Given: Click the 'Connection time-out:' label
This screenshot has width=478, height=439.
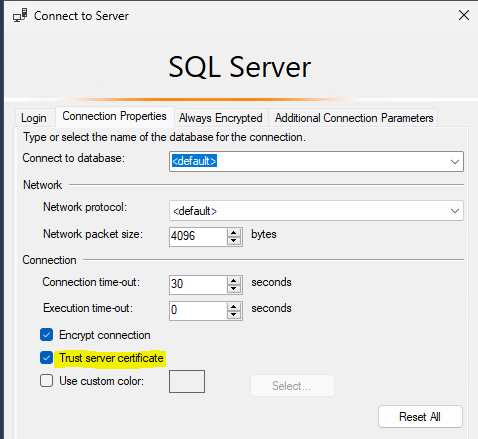Looking at the screenshot, I should coord(91,282).
